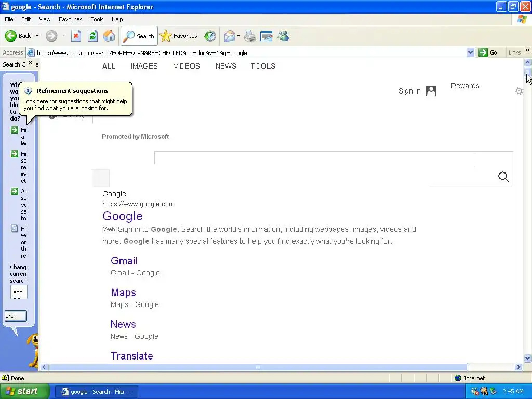532x399 pixels.
Task: Switch to the IMAGES tab
Action: point(144,66)
